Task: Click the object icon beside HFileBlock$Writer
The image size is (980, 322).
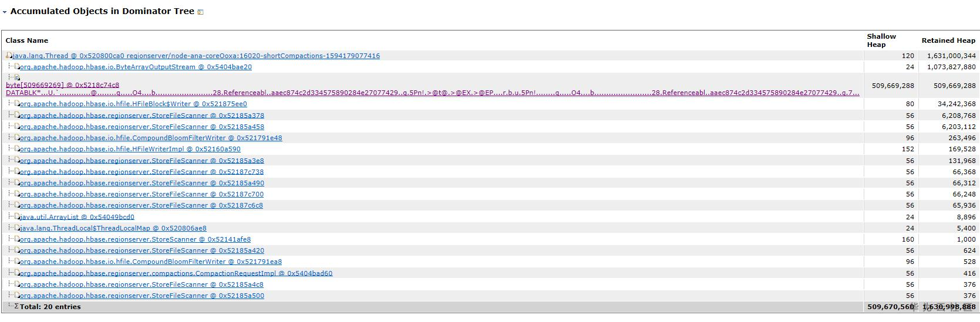Action: [17, 104]
